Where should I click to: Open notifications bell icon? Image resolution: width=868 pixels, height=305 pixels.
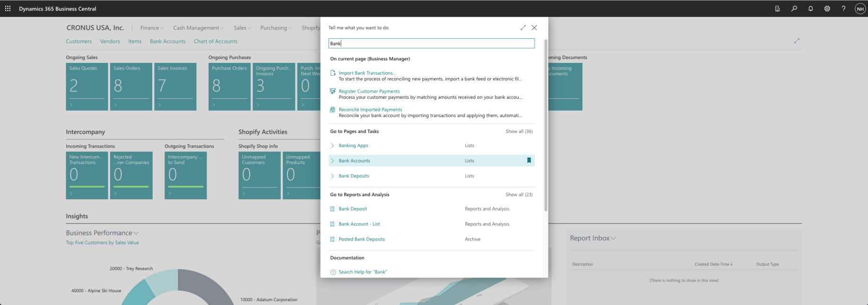point(811,9)
